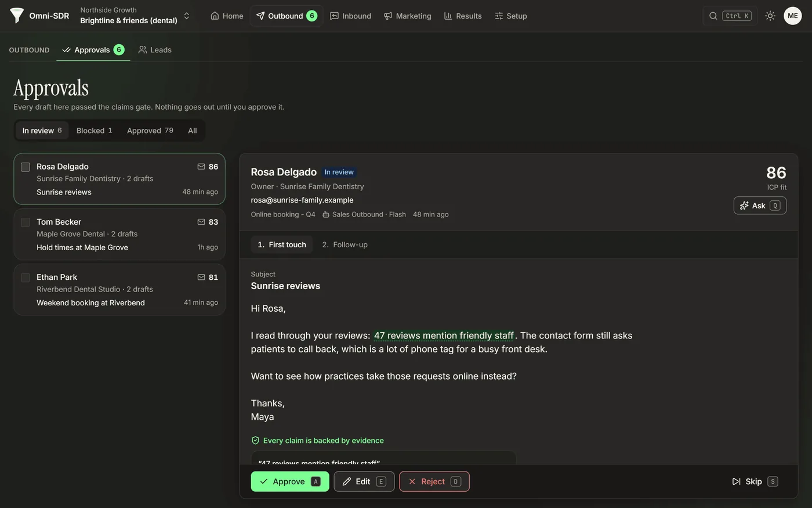Open the Setup section
Viewport: 812px width, 508px height.
pyautogui.click(x=510, y=16)
